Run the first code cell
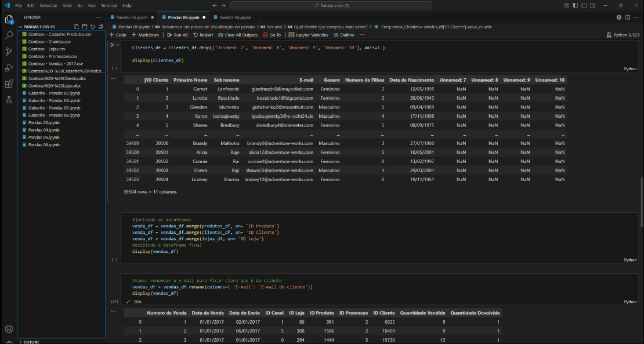644x344 pixels. coord(112,45)
